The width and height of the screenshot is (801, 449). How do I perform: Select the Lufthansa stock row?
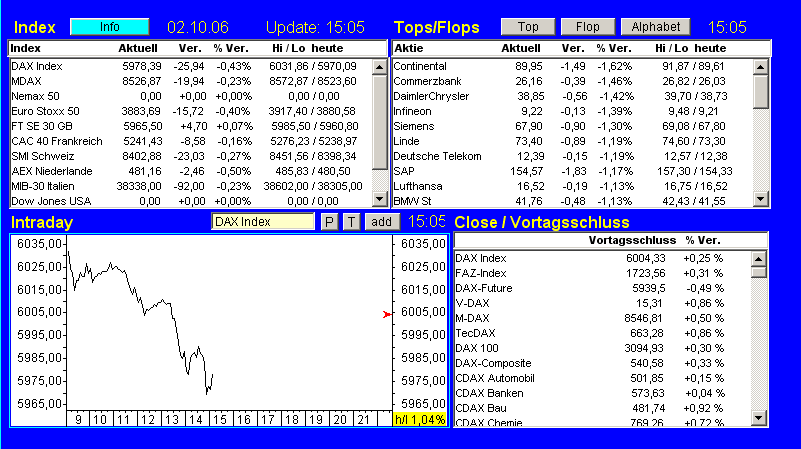pos(572,186)
